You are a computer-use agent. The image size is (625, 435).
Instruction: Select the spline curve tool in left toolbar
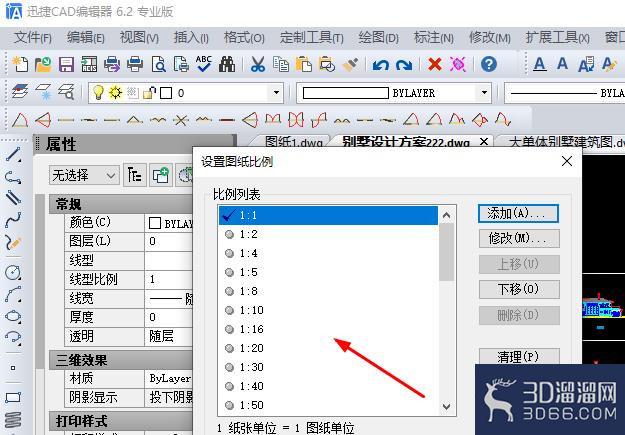pyautogui.click(x=13, y=220)
